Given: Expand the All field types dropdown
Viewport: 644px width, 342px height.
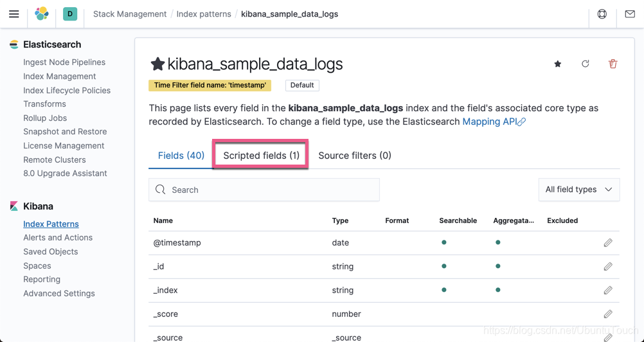Looking at the screenshot, I should 578,190.
